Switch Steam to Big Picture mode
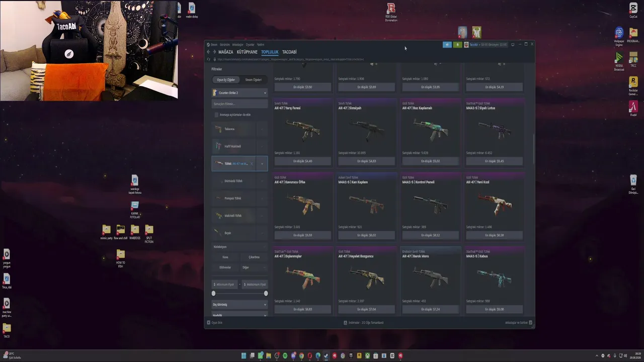Screen dimensions: 644x362 pyautogui.click(x=513, y=44)
